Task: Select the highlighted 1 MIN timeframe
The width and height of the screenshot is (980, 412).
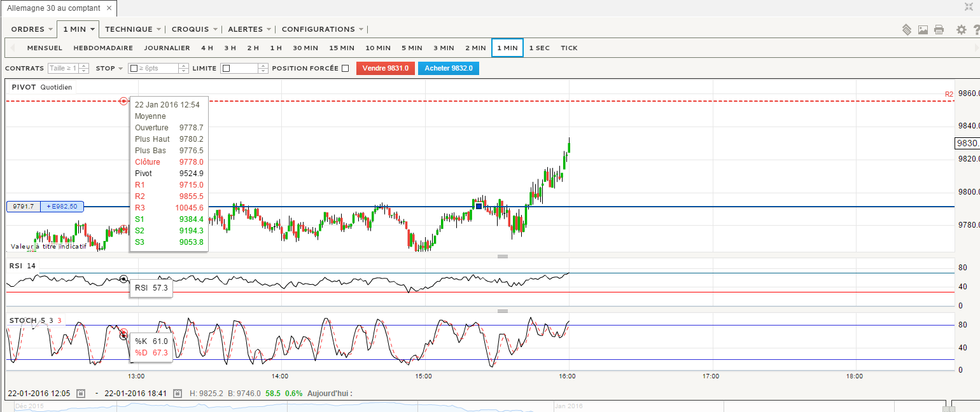Action: point(507,48)
